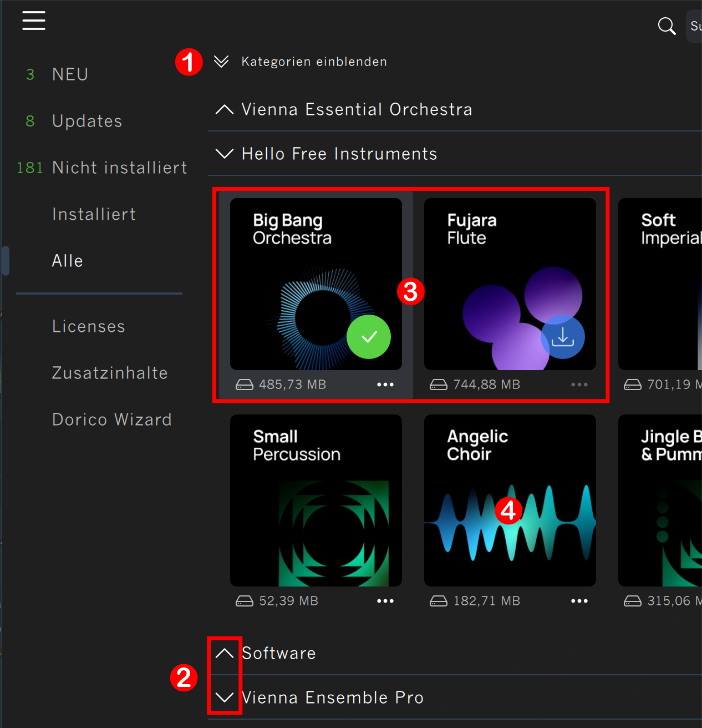Collapse the Hello Free Instruments section
Viewport: 702px width, 728px height.
coord(224,154)
